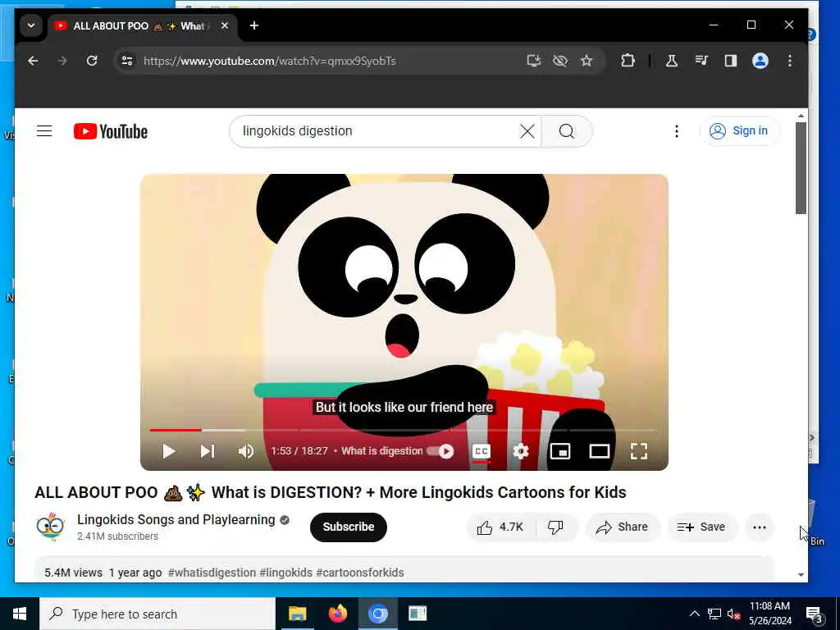Toggle browser side panel

click(730, 61)
